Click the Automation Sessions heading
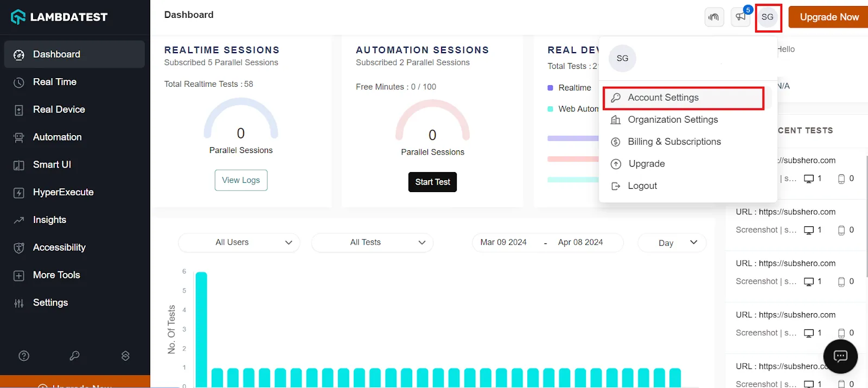This screenshot has width=868, height=388. 423,50
